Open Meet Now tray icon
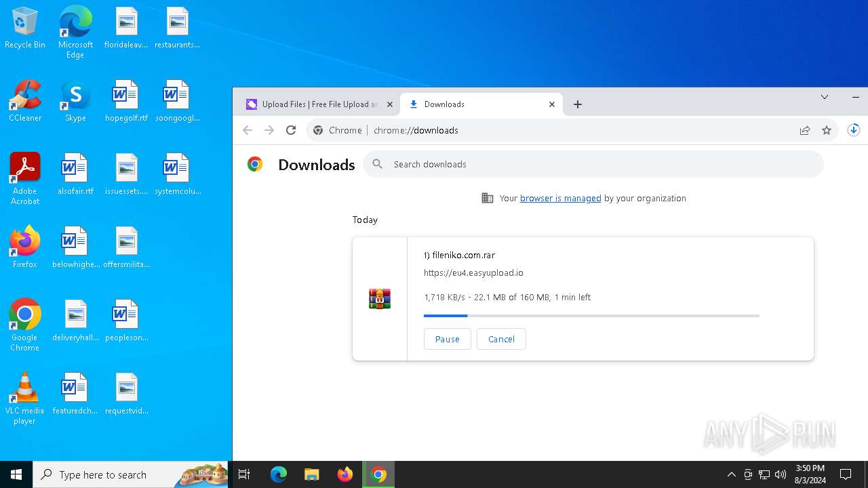868x488 pixels. [748, 474]
